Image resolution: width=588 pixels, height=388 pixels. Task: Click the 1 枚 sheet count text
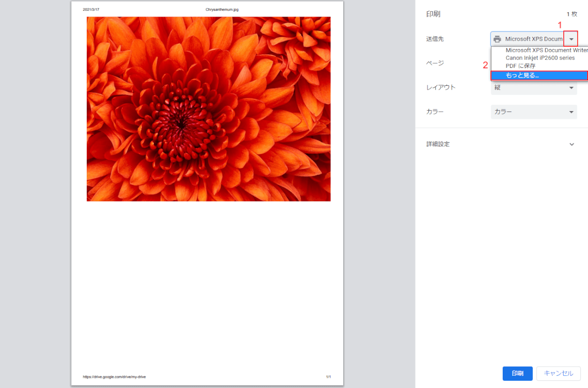pyautogui.click(x=572, y=15)
